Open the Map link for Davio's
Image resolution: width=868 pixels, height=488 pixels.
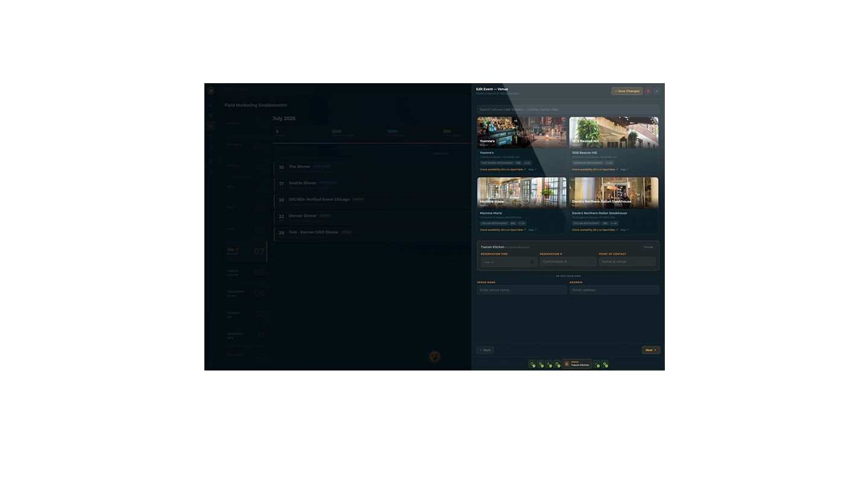click(624, 230)
